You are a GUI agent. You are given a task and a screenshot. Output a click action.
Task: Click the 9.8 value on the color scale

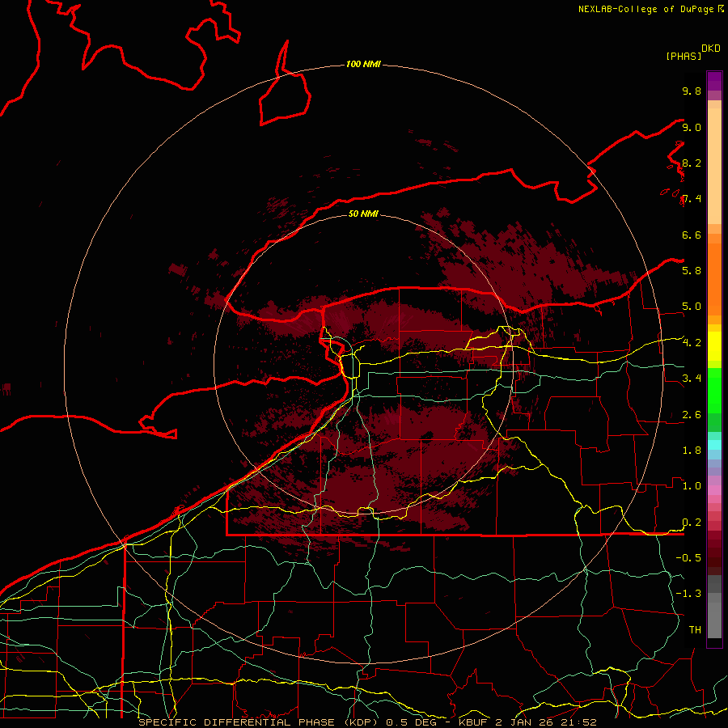(x=692, y=91)
